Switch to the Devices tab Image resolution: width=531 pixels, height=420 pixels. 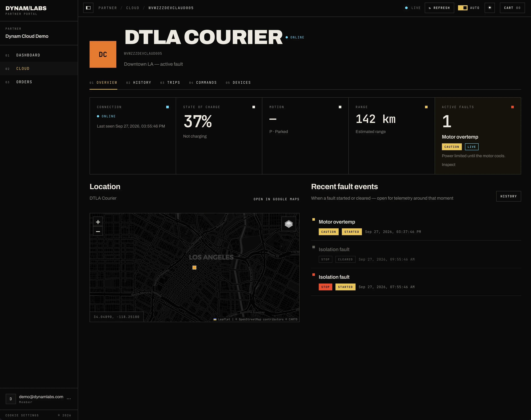click(x=238, y=83)
